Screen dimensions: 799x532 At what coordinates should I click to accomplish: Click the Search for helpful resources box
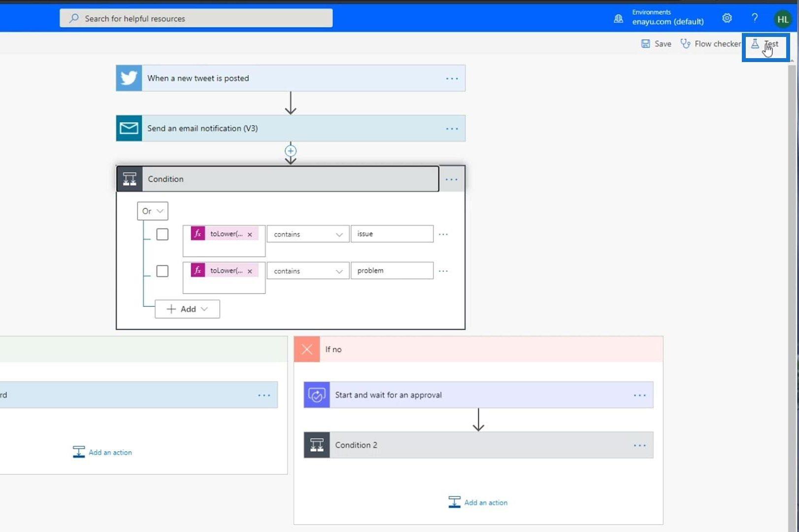196,18
